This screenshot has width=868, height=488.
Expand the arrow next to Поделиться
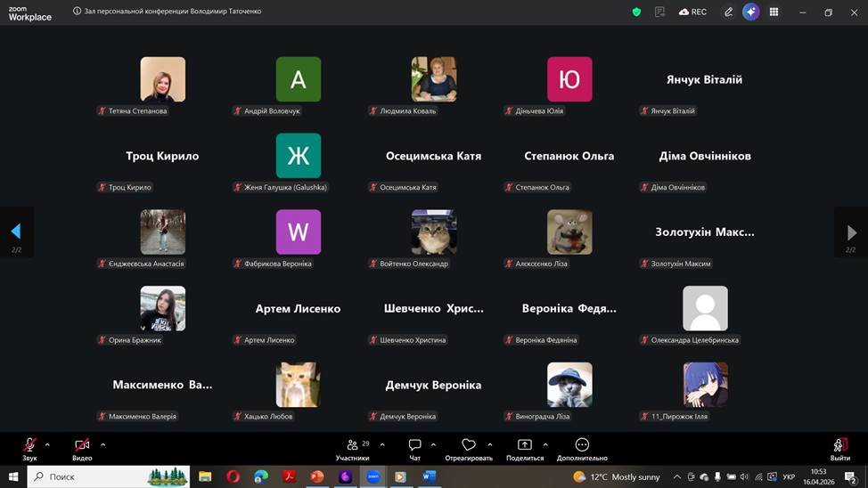coord(545,444)
